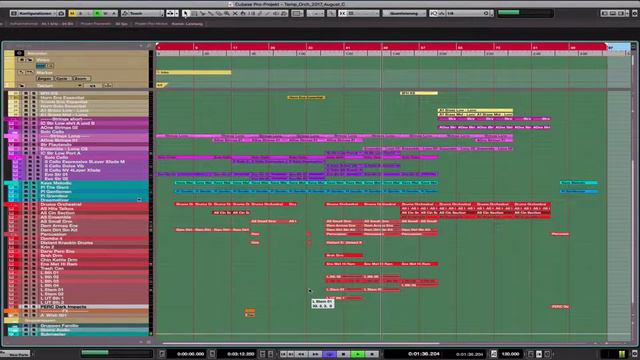Click the Aufnahmeformat entry in the status line
640x360 pixels.
pyautogui.click(x=42, y=24)
